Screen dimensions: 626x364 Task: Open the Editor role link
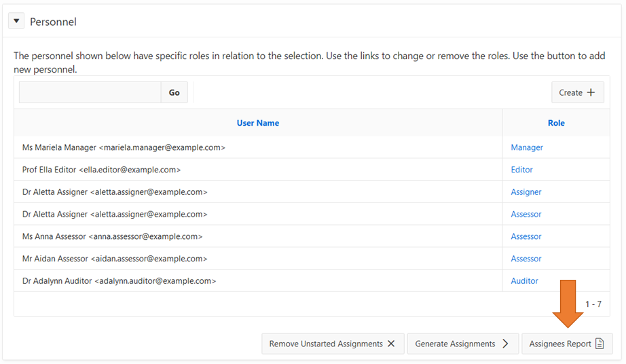[x=522, y=170]
